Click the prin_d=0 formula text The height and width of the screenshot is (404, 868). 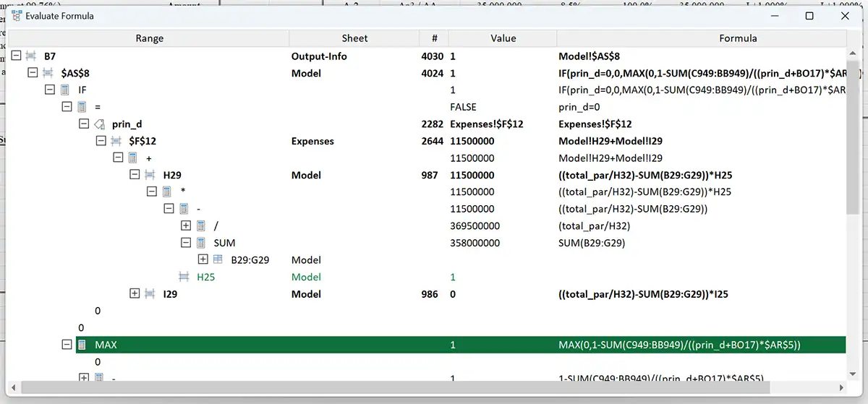click(x=579, y=107)
